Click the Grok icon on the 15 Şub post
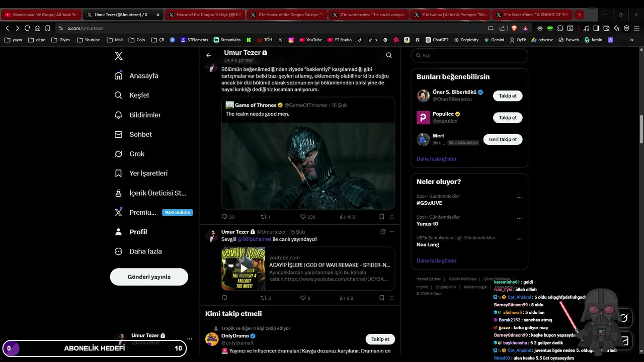This screenshot has height=362, width=644. click(x=383, y=232)
